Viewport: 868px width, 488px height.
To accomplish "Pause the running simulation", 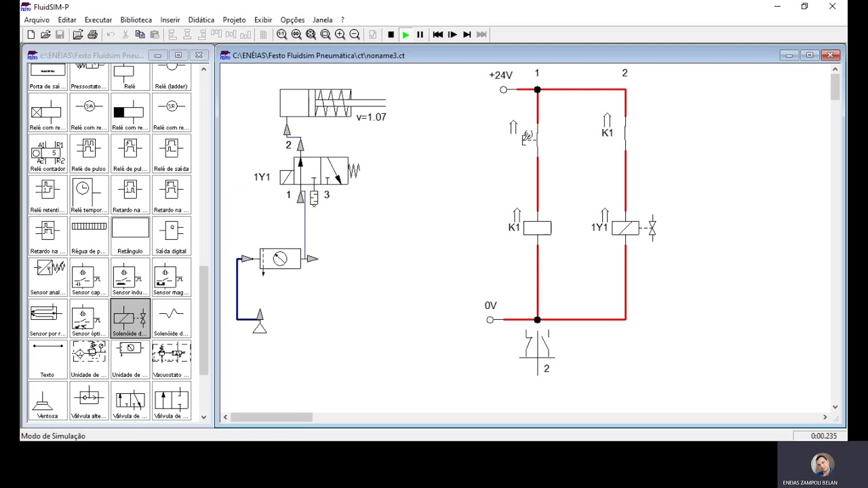I will [420, 35].
